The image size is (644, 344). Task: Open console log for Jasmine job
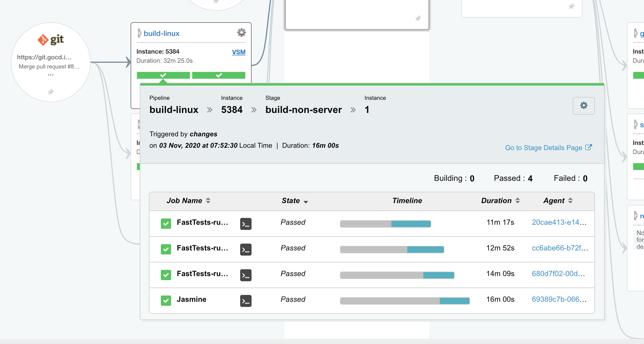click(x=246, y=301)
